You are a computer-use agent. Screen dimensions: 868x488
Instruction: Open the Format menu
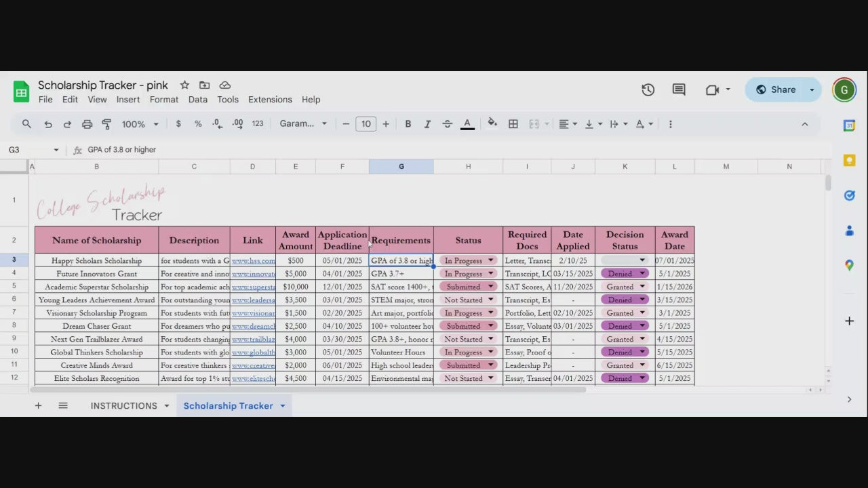tap(163, 99)
